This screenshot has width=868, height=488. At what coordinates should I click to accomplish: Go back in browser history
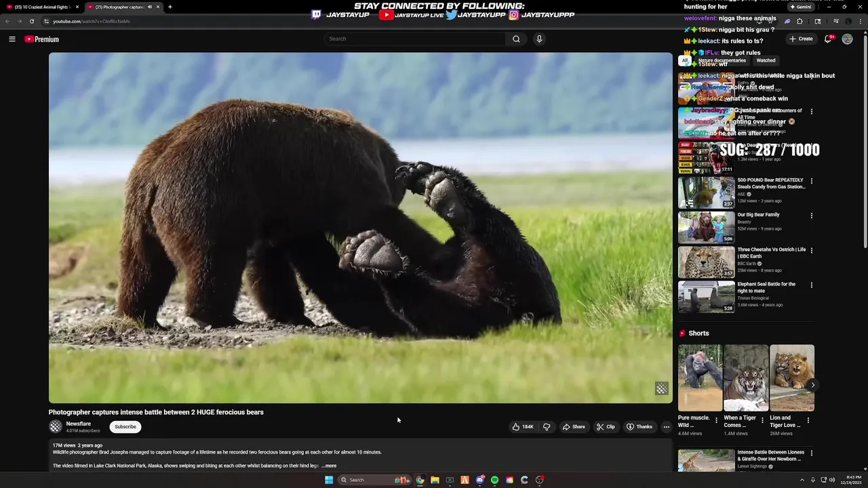(x=7, y=21)
